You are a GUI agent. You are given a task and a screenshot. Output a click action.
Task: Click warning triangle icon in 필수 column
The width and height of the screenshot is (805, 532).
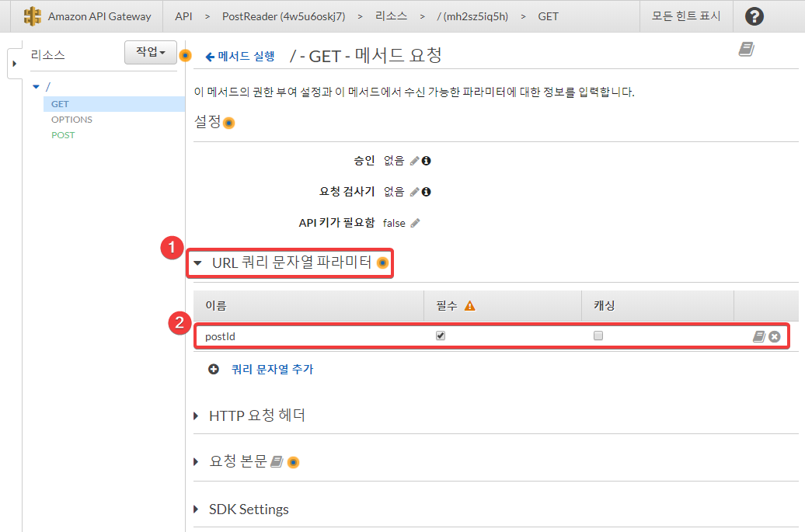click(x=470, y=306)
